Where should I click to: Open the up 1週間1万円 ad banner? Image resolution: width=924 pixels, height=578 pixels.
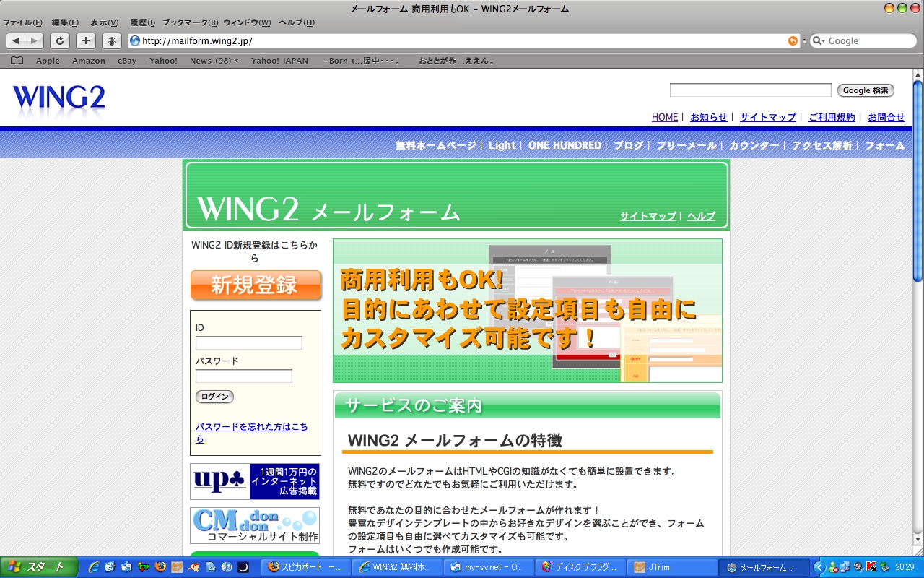coord(255,481)
